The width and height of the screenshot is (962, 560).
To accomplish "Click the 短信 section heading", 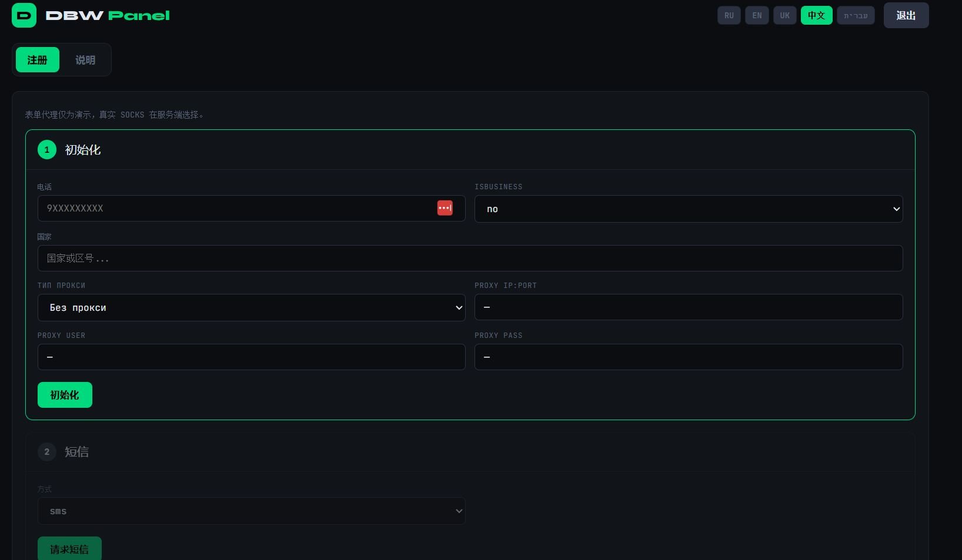I will point(77,452).
